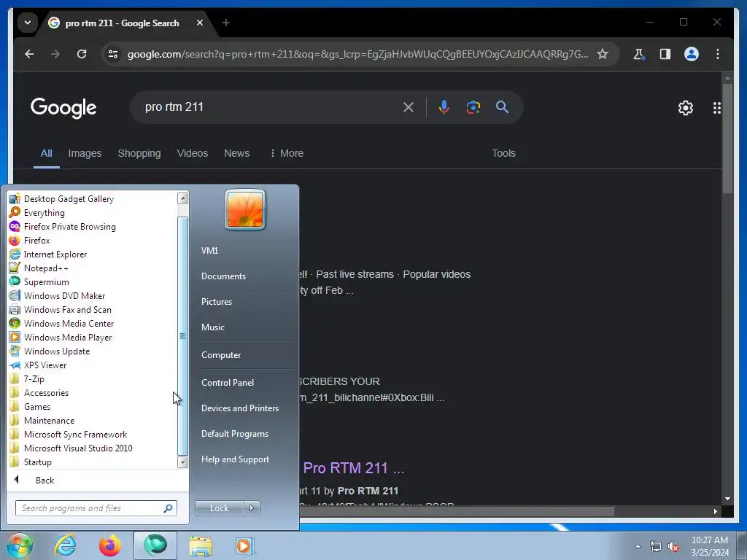Expand the 7-Zip folder
Viewport: 747px width, 560px height.
[x=34, y=379]
